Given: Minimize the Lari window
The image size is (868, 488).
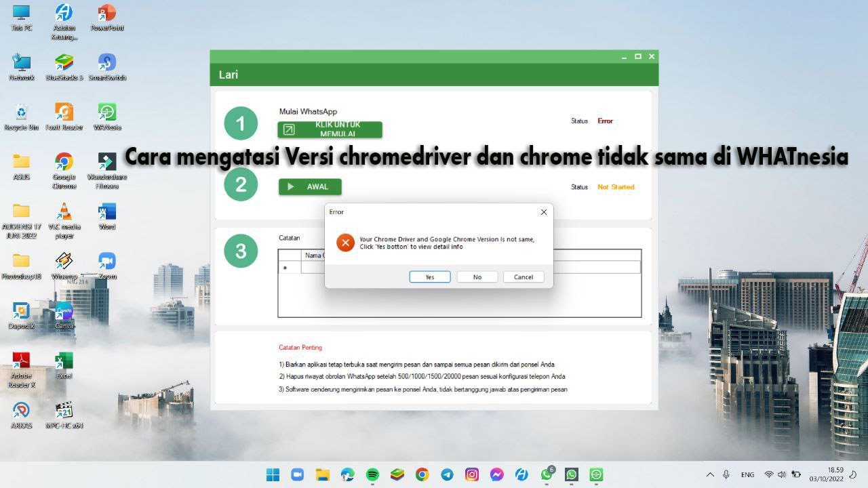Looking at the screenshot, I should [624, 57].
